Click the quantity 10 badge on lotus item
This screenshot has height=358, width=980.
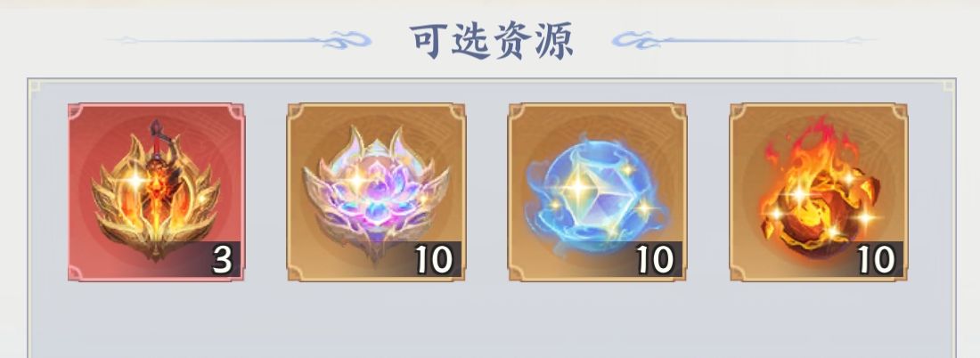tap(436, 258)
